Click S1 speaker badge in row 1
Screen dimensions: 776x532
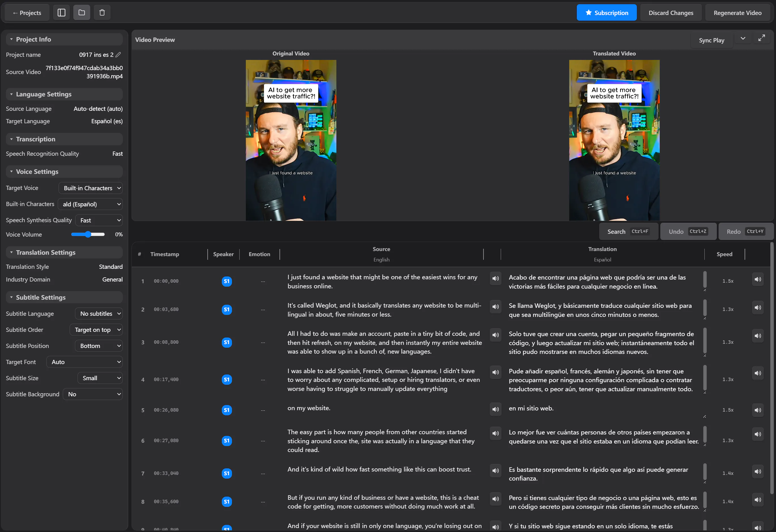coord(227,281)
